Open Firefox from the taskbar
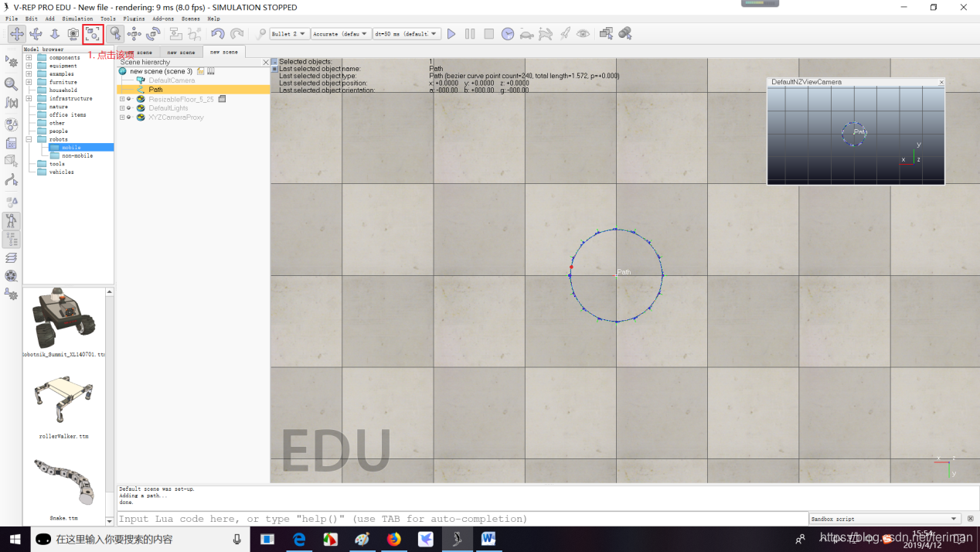Screen dimensions: 980x552 point(394,539)
